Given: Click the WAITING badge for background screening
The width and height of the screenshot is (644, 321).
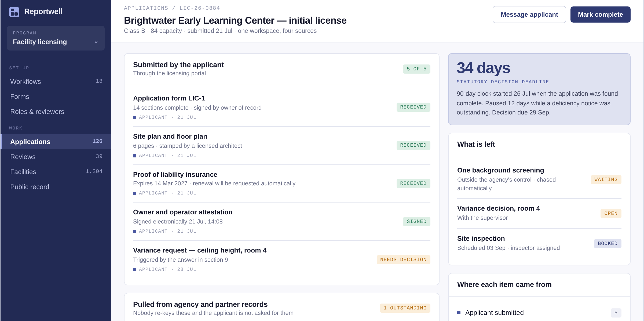Looking at the screenshot, I should point(606,179).
